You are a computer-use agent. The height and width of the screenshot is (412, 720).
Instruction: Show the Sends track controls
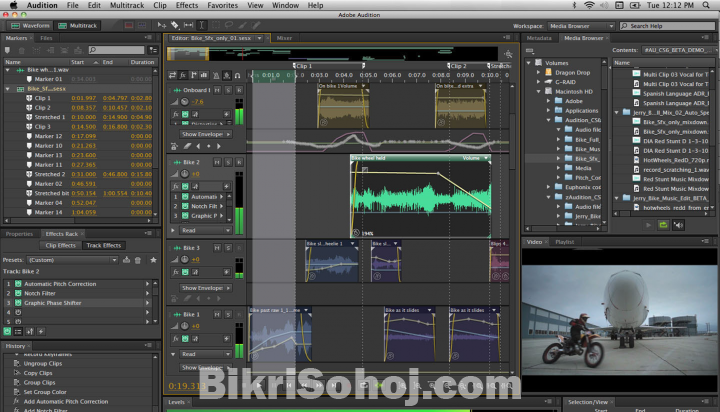click(194, 75)
